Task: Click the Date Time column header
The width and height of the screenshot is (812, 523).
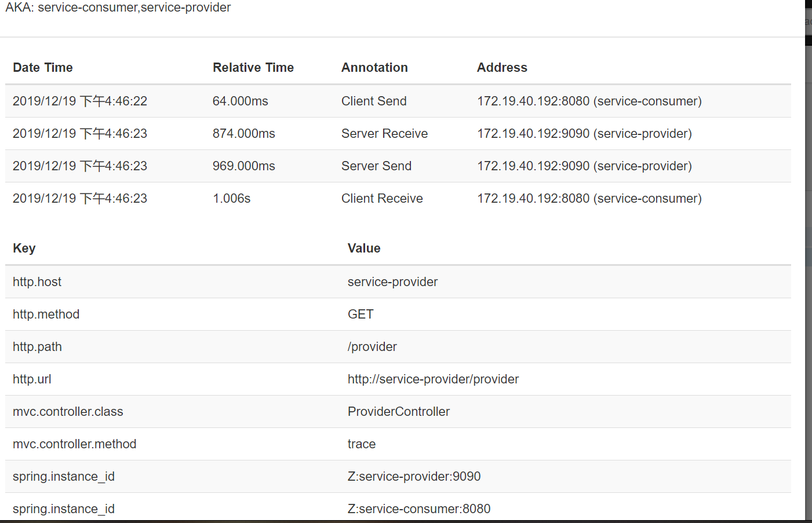Action: [43, 68]
